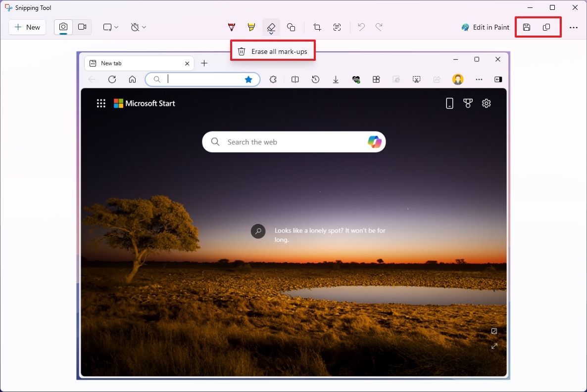This screenshot has width=587, height=392.
Task: Open Text actions for the screenshot
Action: [x=337, y=27]
